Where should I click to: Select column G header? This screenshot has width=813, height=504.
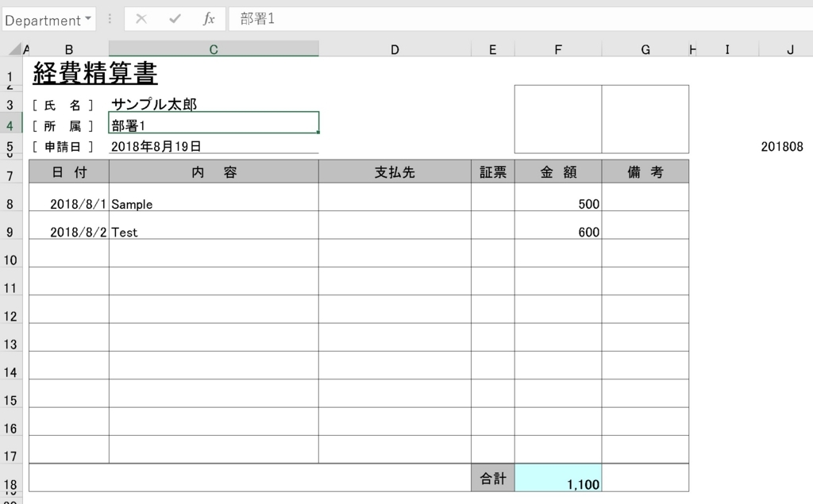click(645, 49)
